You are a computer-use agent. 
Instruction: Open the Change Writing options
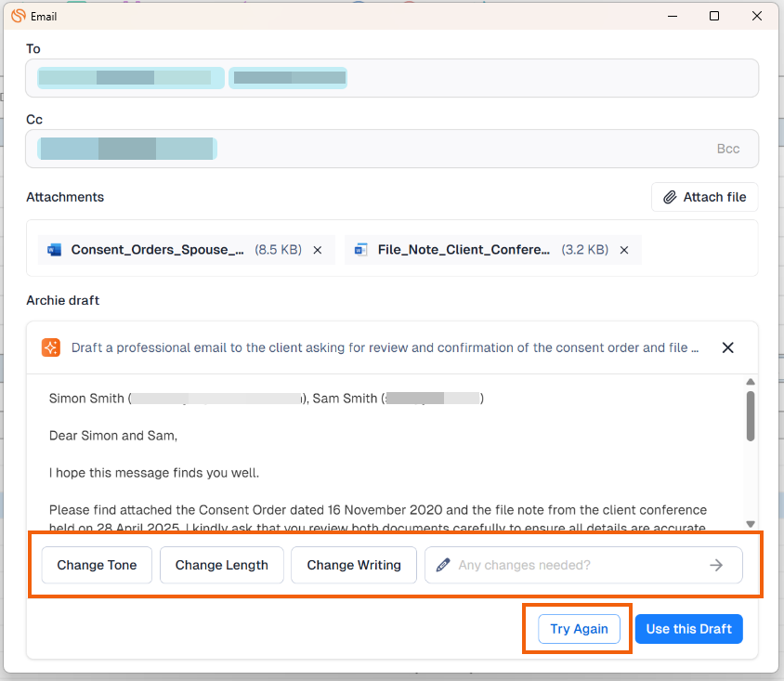354,565
